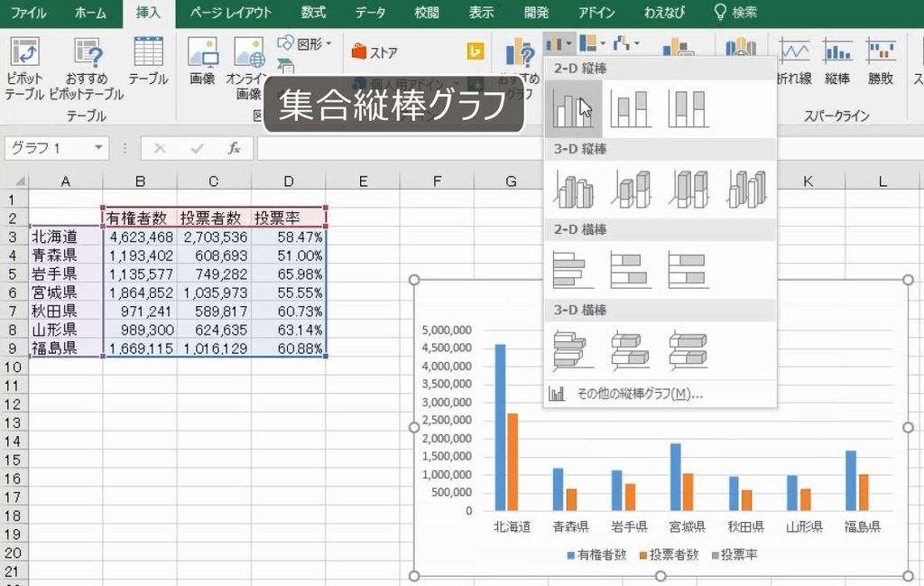Image resolution: width=924 pixels, height=586 pixels.
Task: Open the ファイル (File) tab
Action: [28, 13]
